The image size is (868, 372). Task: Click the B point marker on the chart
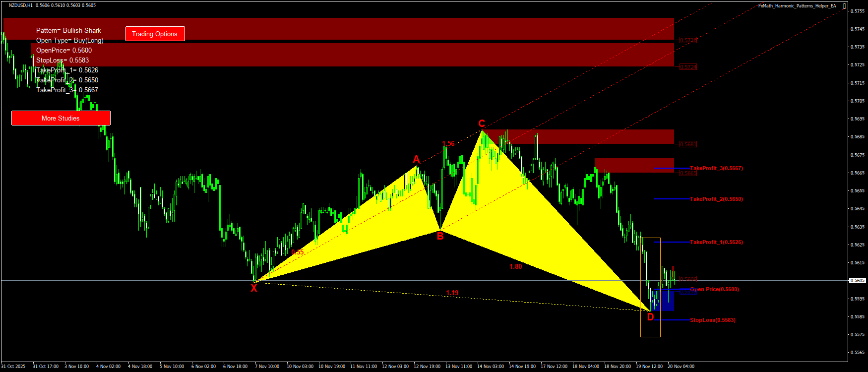(x=440, y=237)
